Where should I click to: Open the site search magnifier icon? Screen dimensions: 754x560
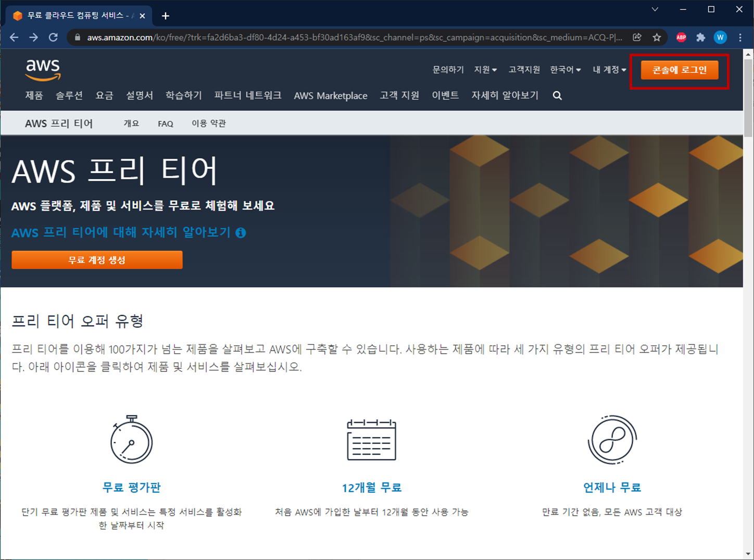(557, 96)
